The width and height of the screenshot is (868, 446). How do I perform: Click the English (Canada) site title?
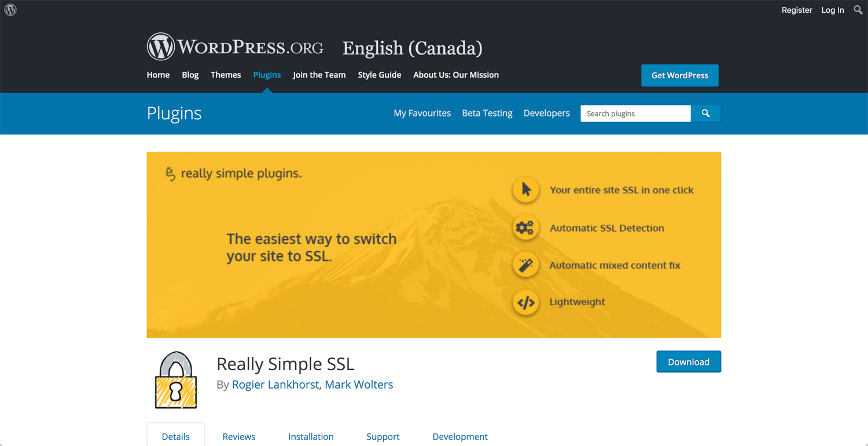(x=413, y=48)
